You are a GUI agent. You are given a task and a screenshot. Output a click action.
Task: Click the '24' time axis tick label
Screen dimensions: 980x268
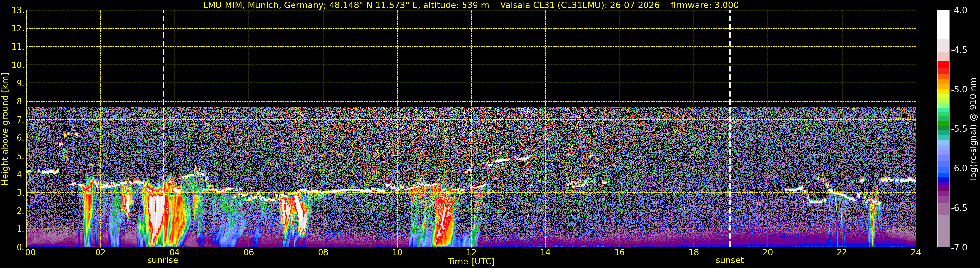tap(916, 252)
